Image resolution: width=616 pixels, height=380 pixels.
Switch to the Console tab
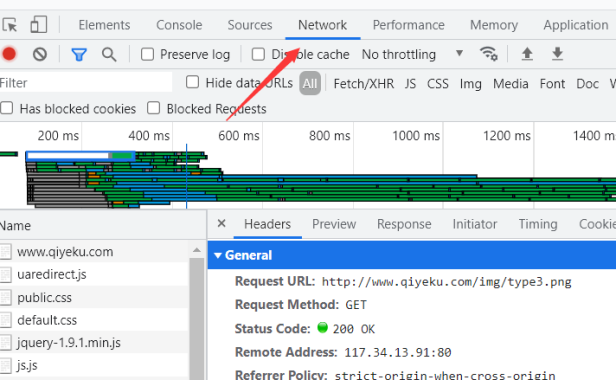pos(179,25)
